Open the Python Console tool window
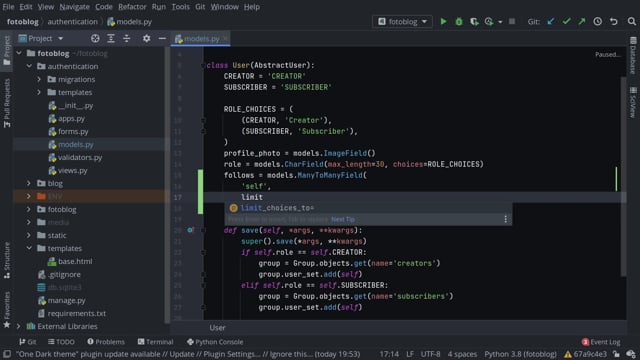 click(215, 342)
